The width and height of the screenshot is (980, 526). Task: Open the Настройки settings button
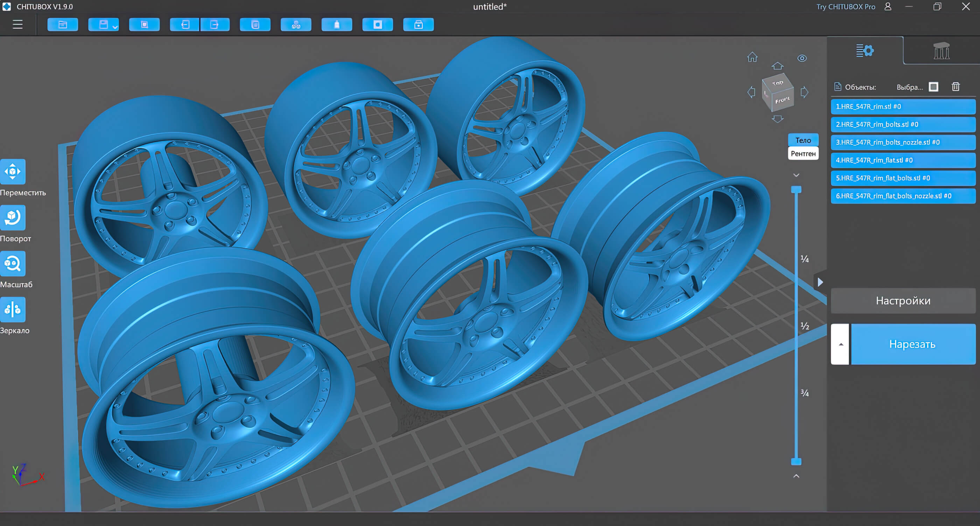903,301
